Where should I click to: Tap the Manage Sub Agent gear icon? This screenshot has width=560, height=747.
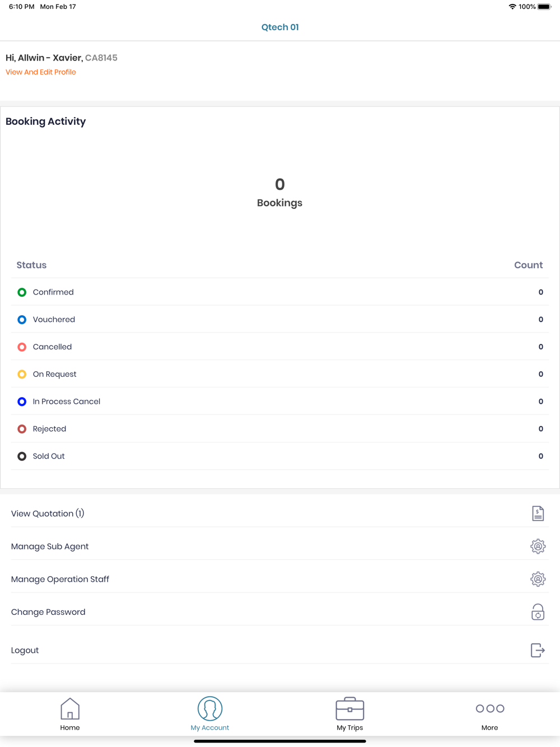pyautogui.click(x=538, y=547)
